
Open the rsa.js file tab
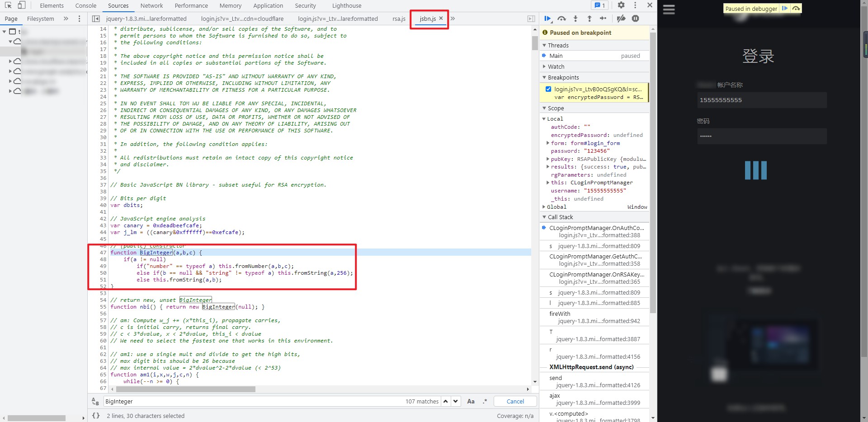click(x=399, y=19)
